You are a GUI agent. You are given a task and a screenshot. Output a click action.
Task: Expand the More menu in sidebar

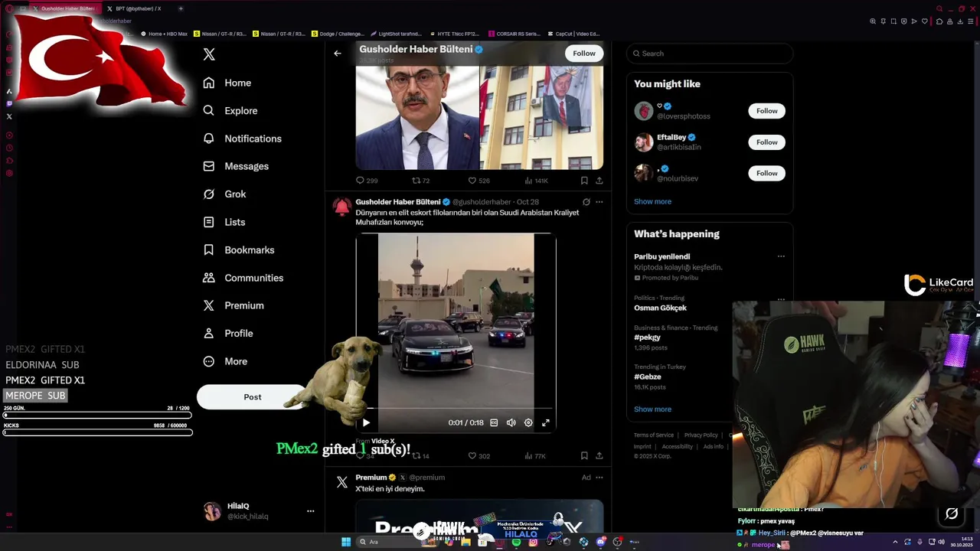pyautogui.click(x=225, y=361)
